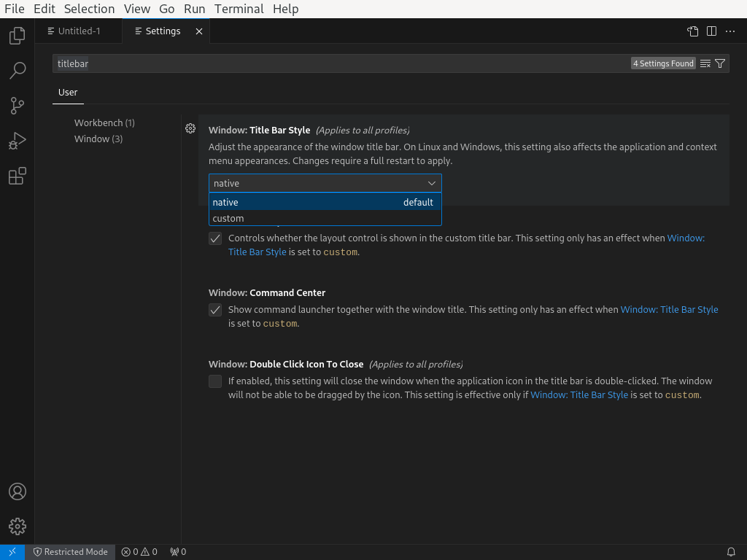Screen dimensions: 747x560
Task: Open the Accounts menu icon
Action: (x=18, y=491)
